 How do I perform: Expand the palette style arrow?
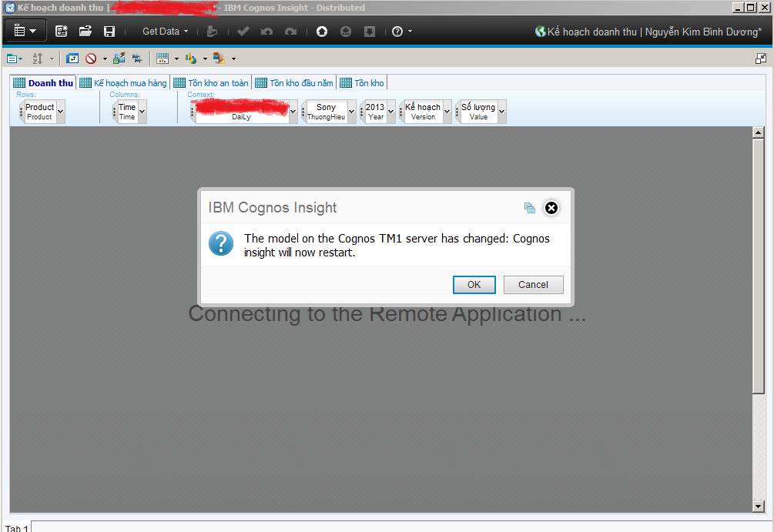click(x=233, y=59)
